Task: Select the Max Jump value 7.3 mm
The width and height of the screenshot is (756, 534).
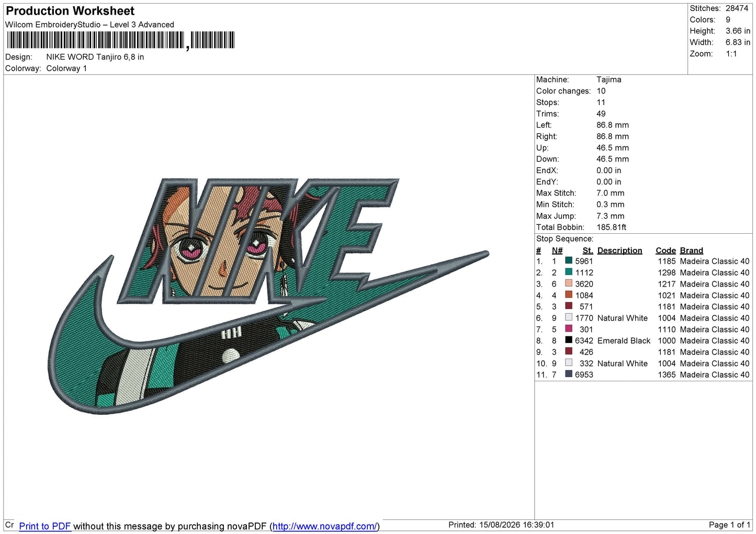Action: [x=610, y=216]
